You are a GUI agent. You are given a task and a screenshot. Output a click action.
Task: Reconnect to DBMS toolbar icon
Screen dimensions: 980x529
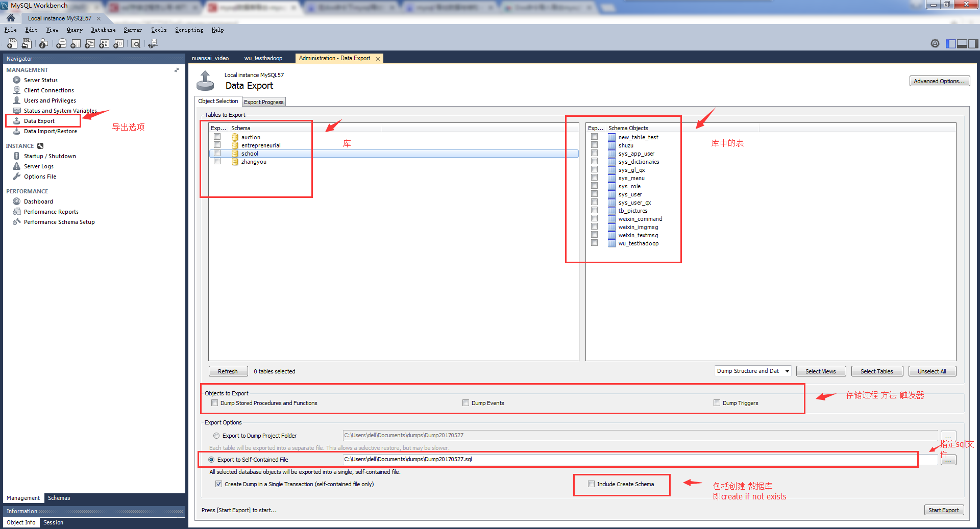pyautogui.click(x=153, y=44)
